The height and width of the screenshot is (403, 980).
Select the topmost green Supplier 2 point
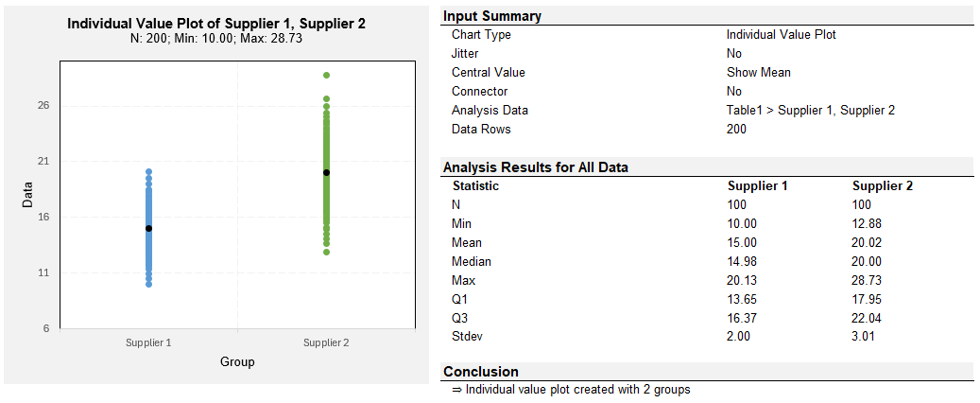tap(326, 75)
